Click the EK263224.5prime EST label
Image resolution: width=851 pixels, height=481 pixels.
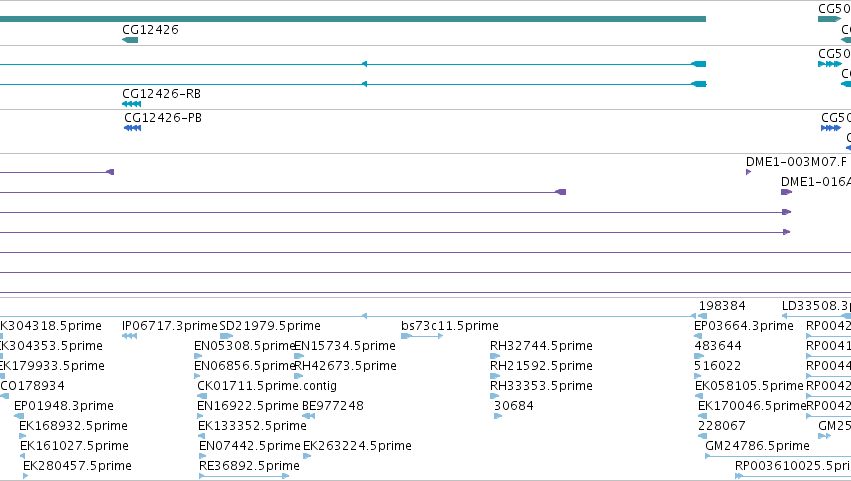357,446
